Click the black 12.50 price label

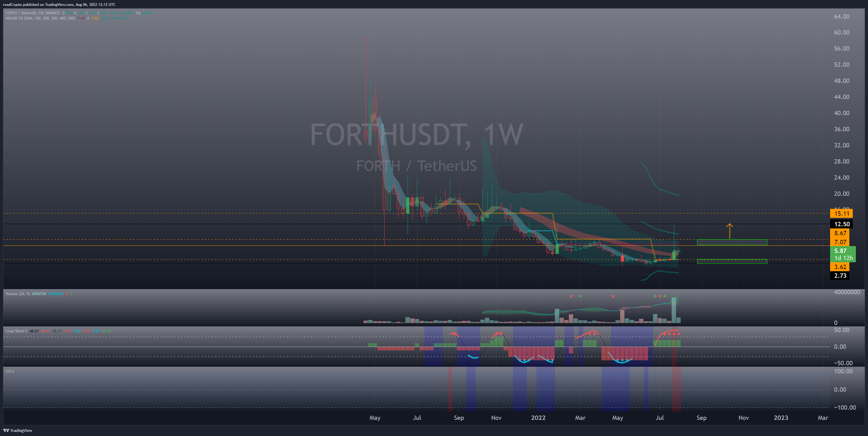841,224
